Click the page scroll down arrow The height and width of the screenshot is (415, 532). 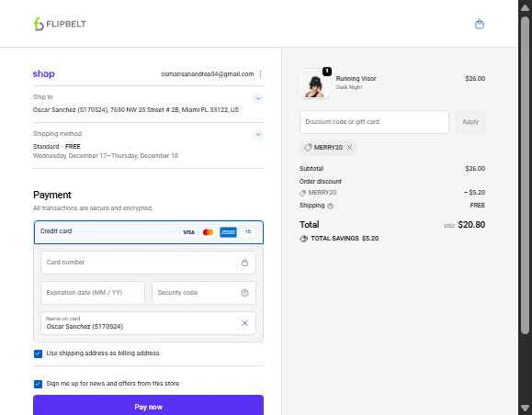tap(525, 408)
